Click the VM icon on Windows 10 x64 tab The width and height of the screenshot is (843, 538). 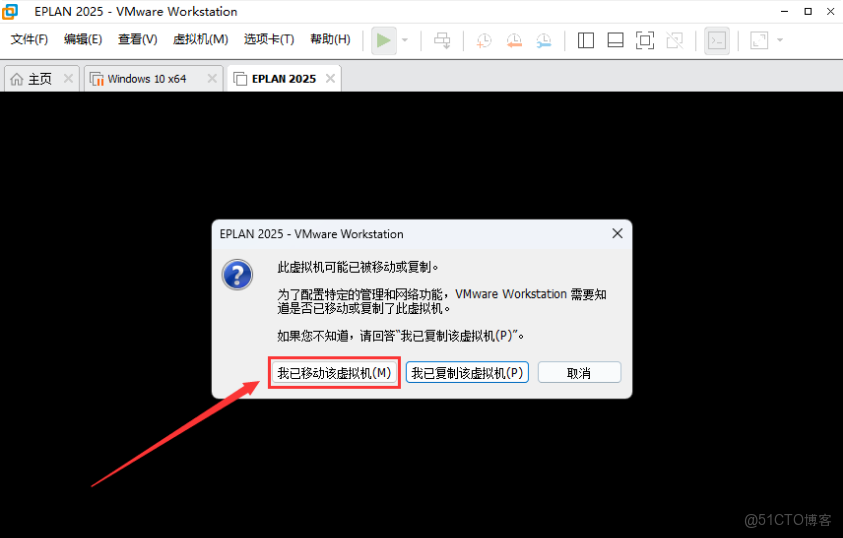pos(97,79)
